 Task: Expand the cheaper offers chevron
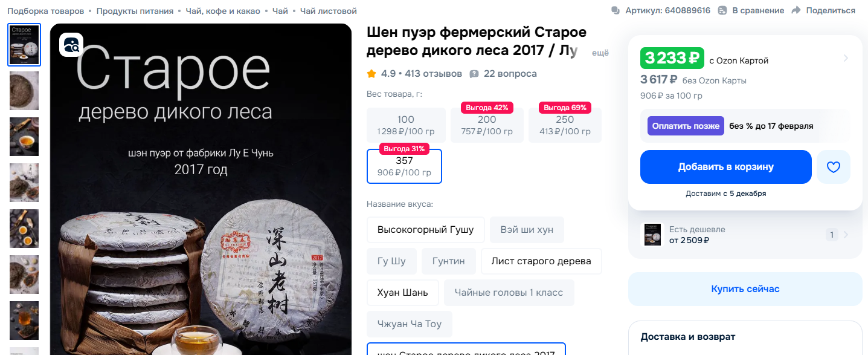coord(846,235)
